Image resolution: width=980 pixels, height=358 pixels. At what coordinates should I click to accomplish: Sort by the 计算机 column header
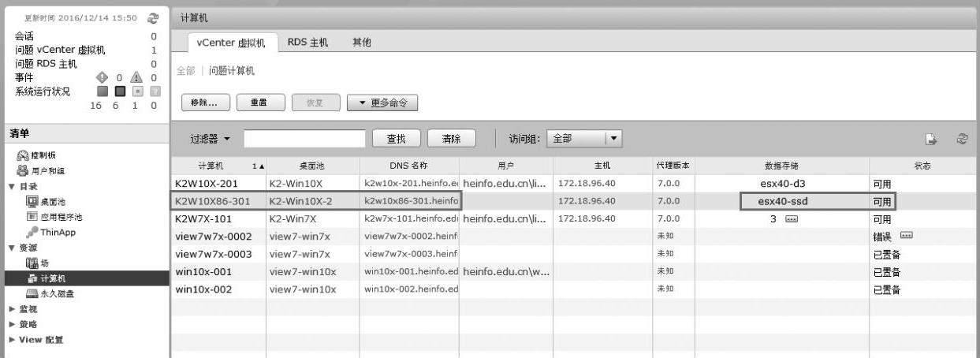click(218, 166)
